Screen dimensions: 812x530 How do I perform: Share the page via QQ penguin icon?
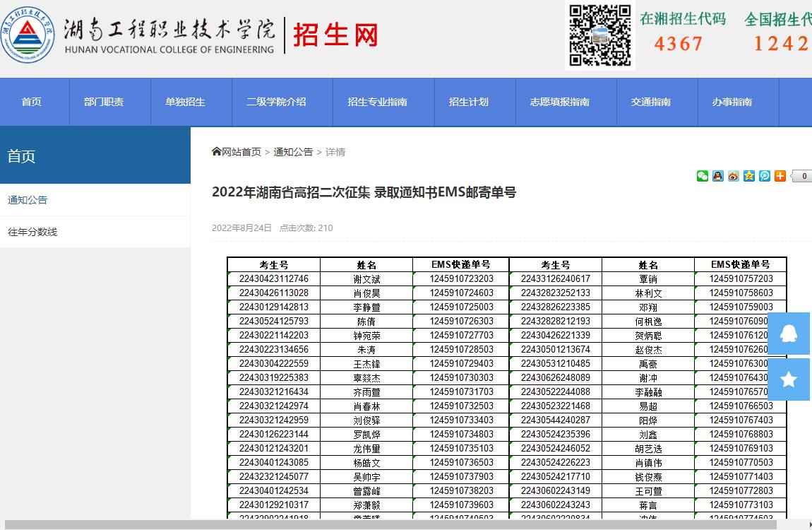718,176
